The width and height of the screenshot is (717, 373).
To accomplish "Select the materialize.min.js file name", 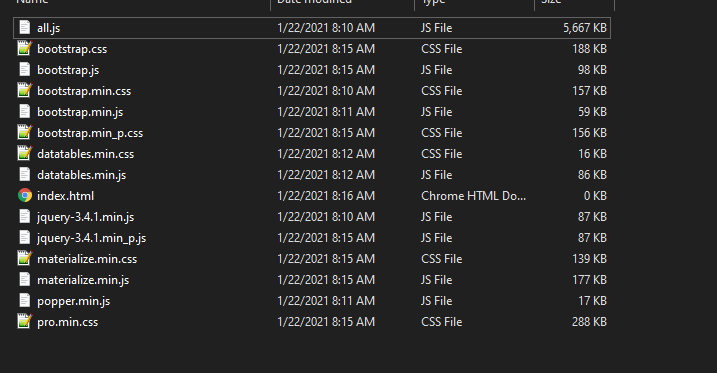I will tap(83, 280).
